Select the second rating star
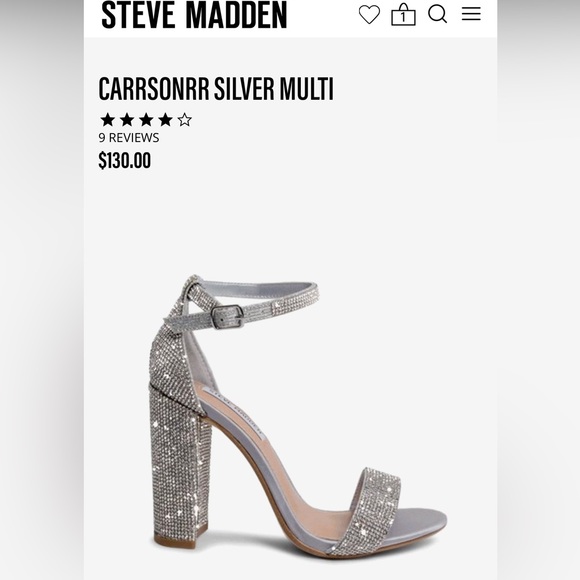The width and height of the screenshot is (580, 580). [x=127, y=120]
